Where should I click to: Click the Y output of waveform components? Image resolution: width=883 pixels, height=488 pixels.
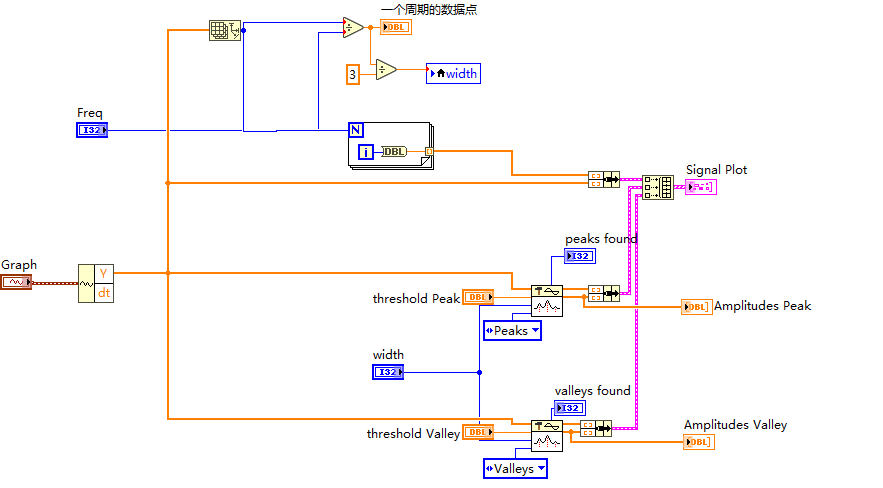coord(104,274)
